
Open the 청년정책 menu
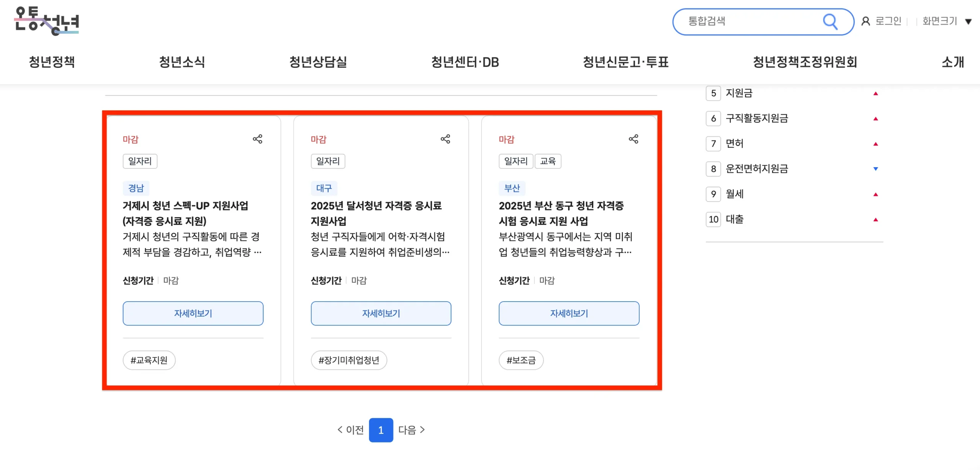pos(52,62)
